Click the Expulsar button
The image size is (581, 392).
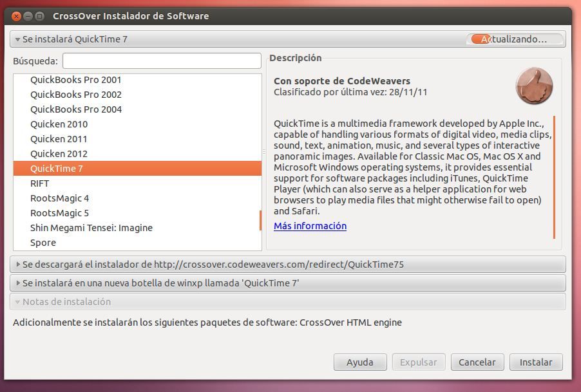419,362
